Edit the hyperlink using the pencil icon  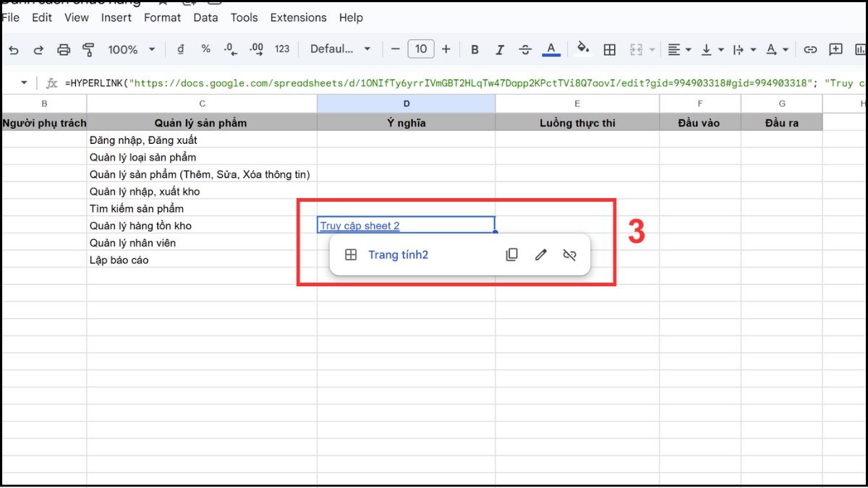540,254
